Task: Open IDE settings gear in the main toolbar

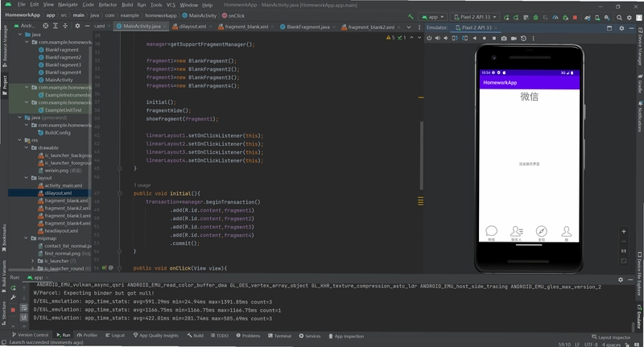Action: coord(629,17)
